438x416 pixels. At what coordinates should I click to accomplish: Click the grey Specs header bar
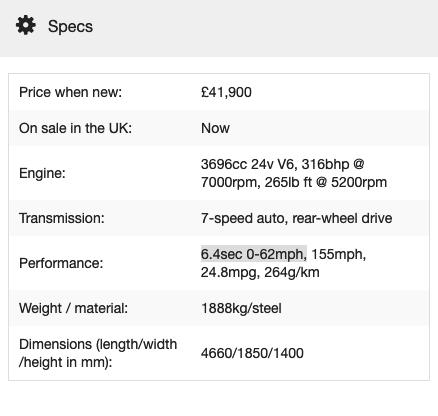coord(219,28)
